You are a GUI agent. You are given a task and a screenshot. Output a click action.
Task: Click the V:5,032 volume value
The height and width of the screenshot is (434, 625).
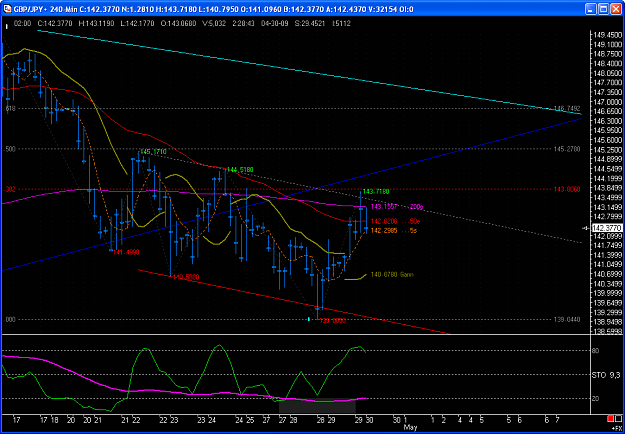(x=214, y=24)
